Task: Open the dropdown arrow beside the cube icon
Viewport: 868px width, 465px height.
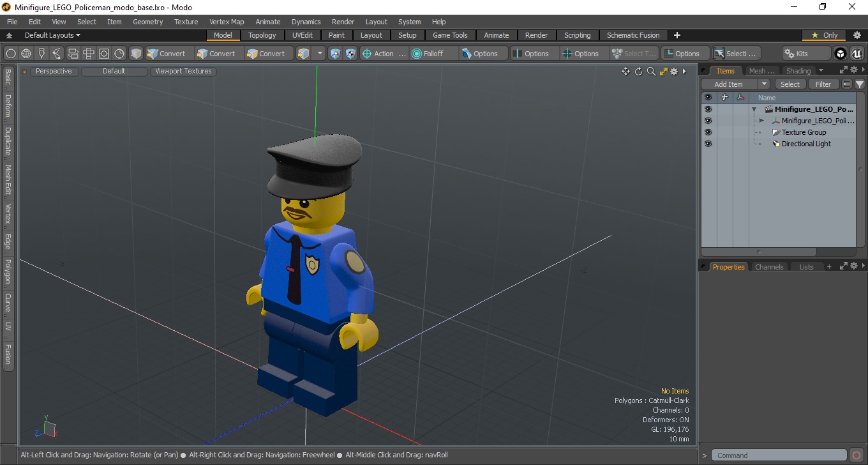Action: point(320,54)
